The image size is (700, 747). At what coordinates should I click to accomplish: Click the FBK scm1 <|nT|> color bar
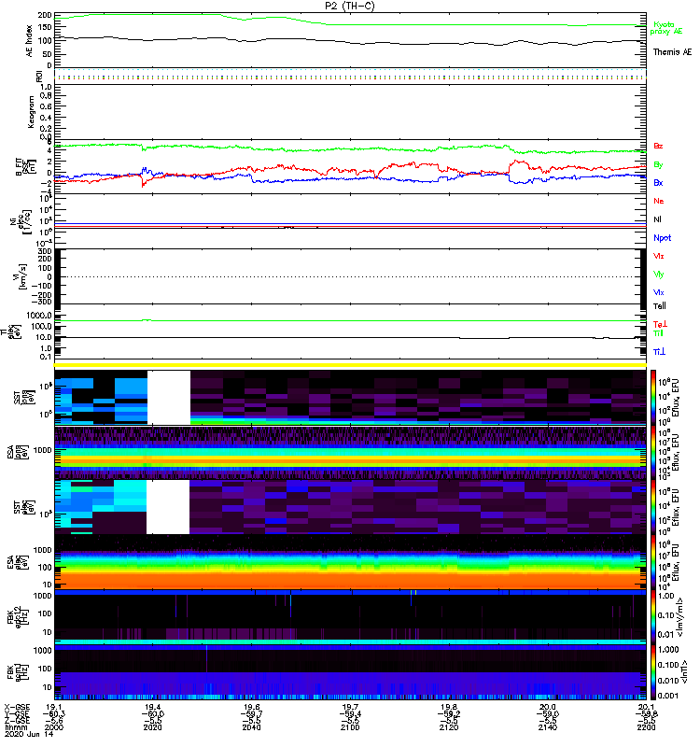click(x=652, y=672)
